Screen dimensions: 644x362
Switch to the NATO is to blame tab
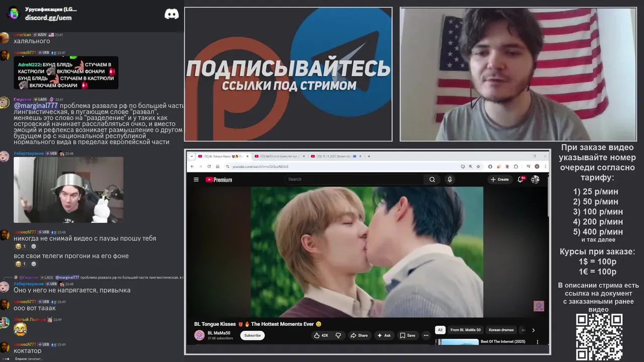point(279,156)
